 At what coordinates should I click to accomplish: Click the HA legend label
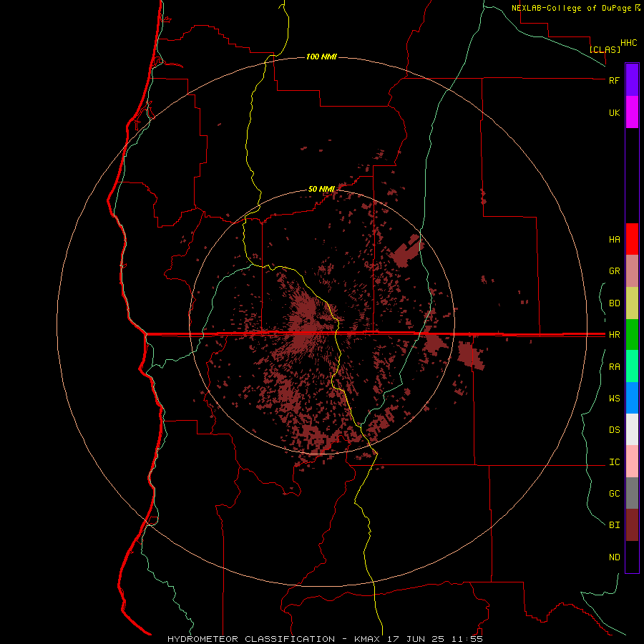click(x=614, y=240)
